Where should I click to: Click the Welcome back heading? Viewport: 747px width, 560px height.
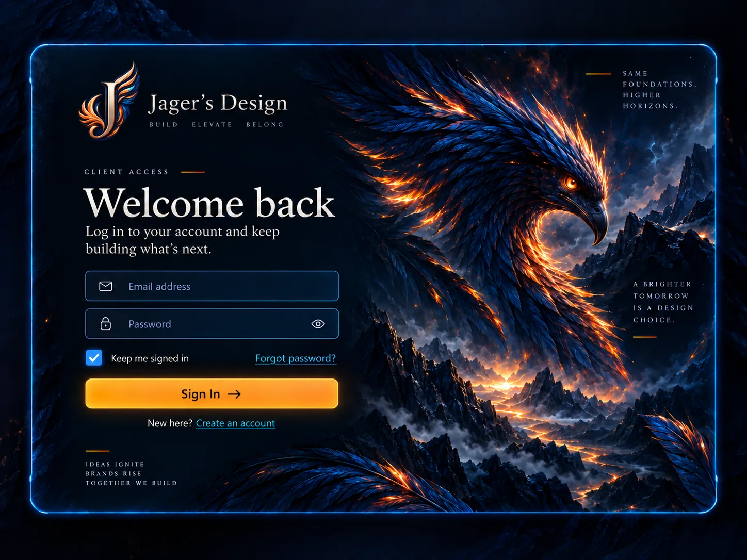coord(209,203)
